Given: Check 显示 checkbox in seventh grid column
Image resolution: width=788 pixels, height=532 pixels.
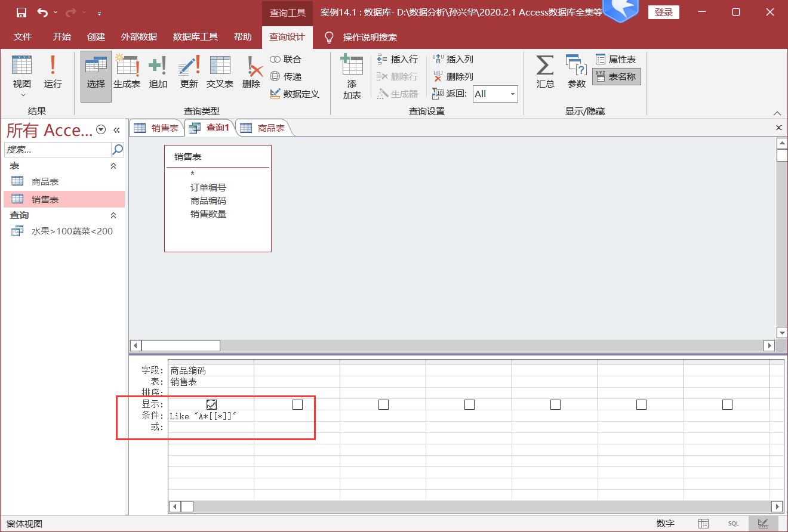Looking at the screenshot, I should (727, 405).
